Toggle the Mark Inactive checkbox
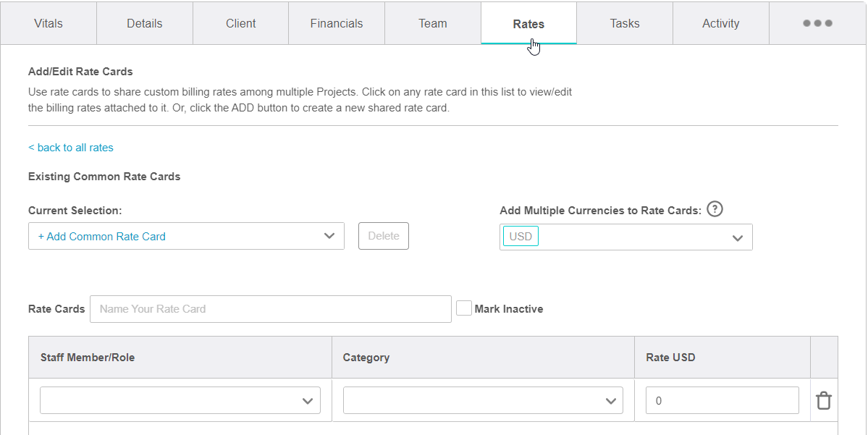The height and width of the screenshot is (435, 868). 464,308
